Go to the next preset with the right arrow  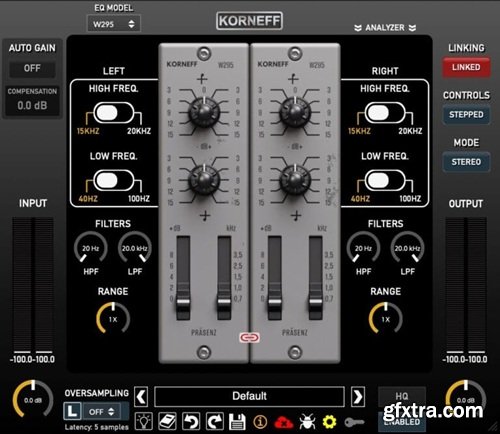(358, 397)
